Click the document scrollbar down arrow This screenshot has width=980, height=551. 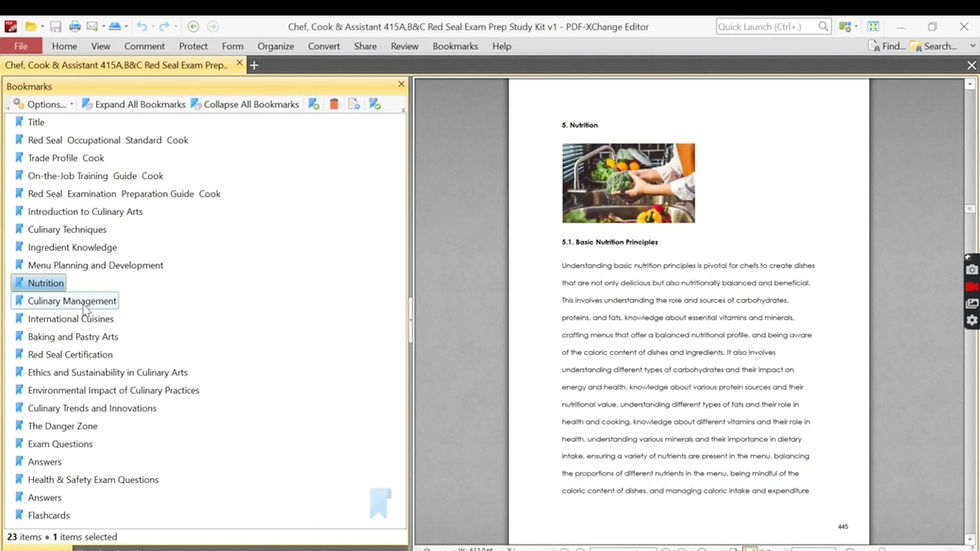[970, 539]
